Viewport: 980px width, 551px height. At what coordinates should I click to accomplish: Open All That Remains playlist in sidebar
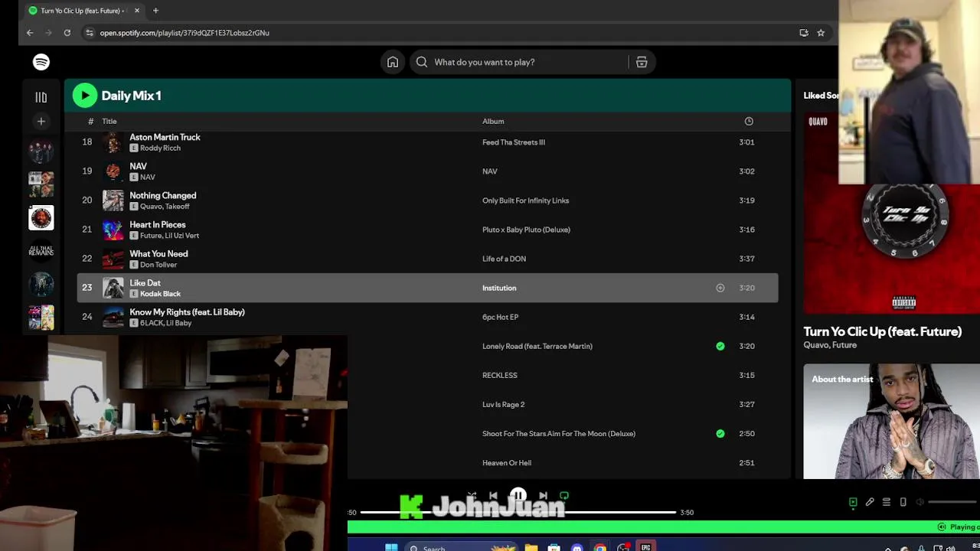41,250
